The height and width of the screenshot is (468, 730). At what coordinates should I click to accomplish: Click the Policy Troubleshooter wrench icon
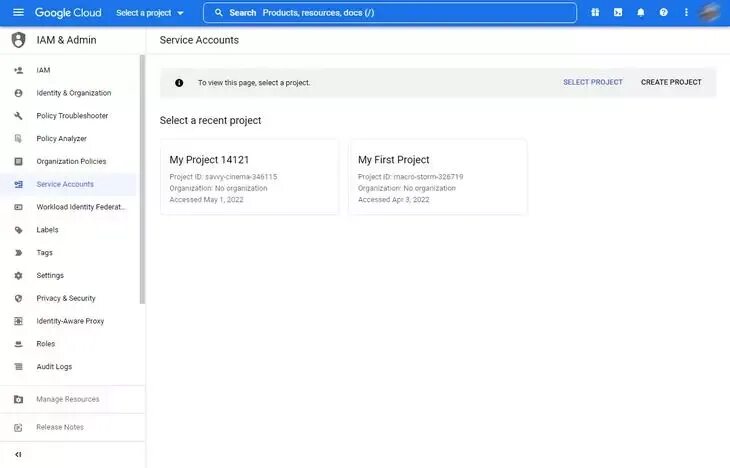(x=19, y=116)
